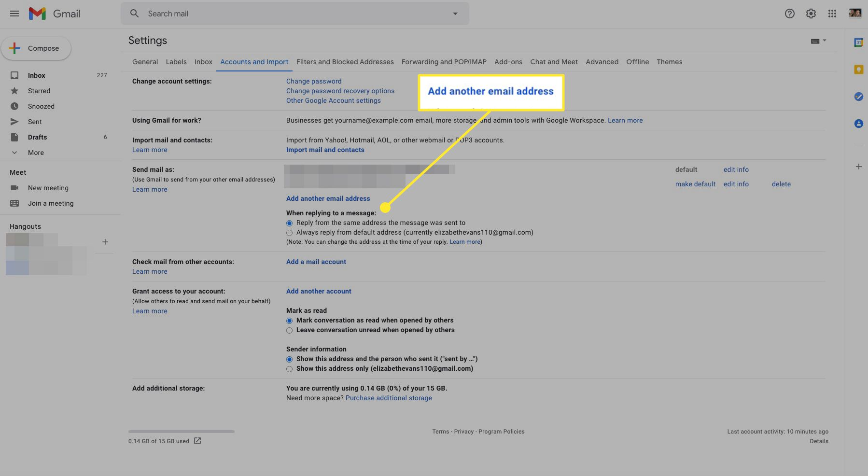This screenshot has width=868, height=476.
Task: Click Add another account link
Action: 319,291
